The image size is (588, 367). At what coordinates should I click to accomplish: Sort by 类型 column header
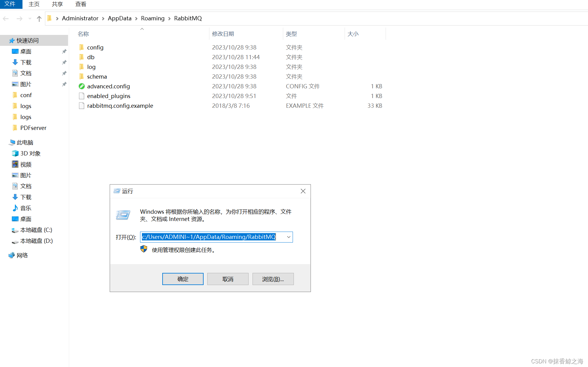291,34
